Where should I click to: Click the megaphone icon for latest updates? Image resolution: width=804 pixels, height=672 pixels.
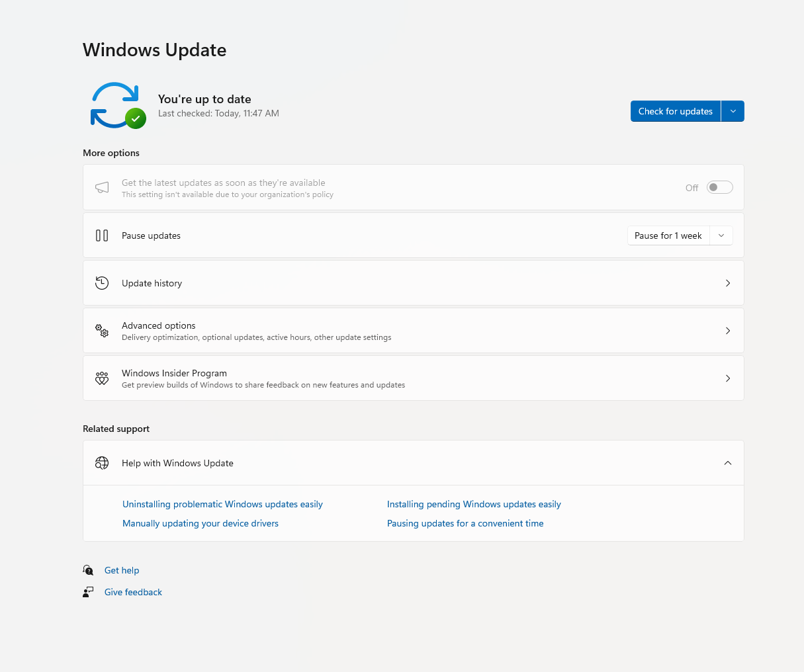click(x=102, y=188)
